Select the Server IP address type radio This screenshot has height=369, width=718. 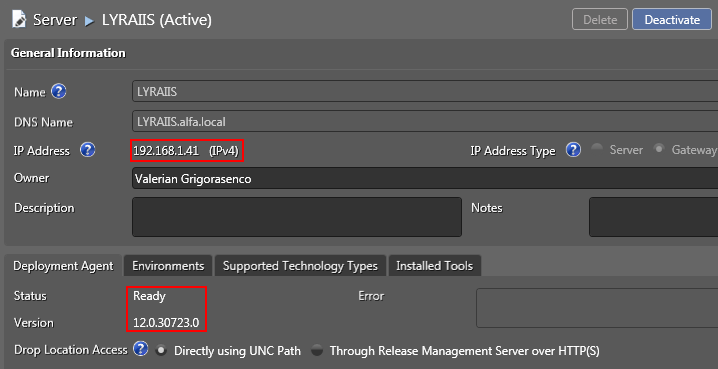[597, 149]
